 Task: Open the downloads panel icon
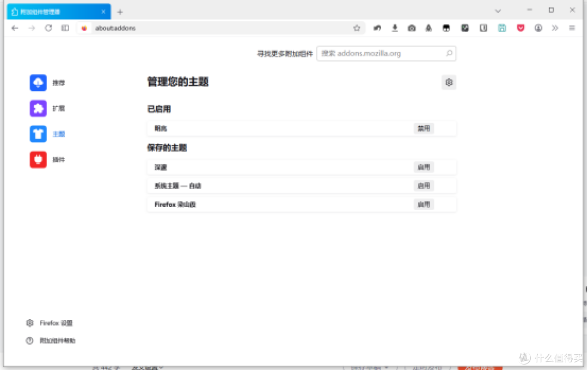395,28
